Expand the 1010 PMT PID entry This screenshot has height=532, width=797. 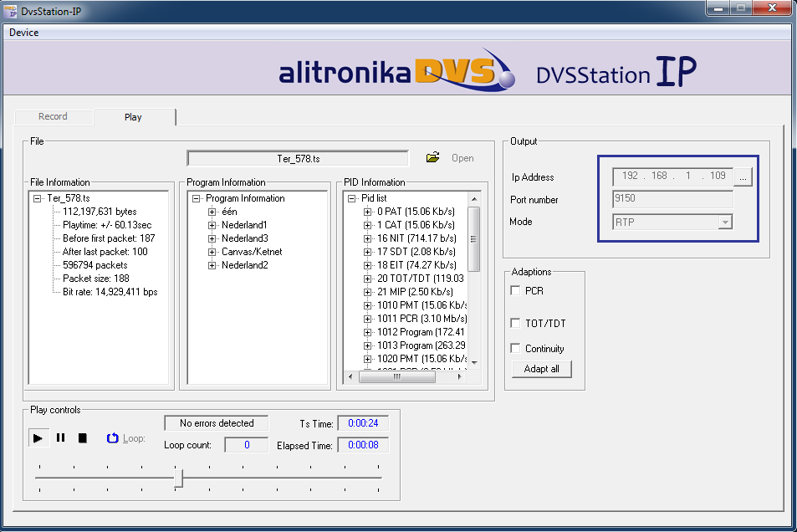[x=368, y=305]
